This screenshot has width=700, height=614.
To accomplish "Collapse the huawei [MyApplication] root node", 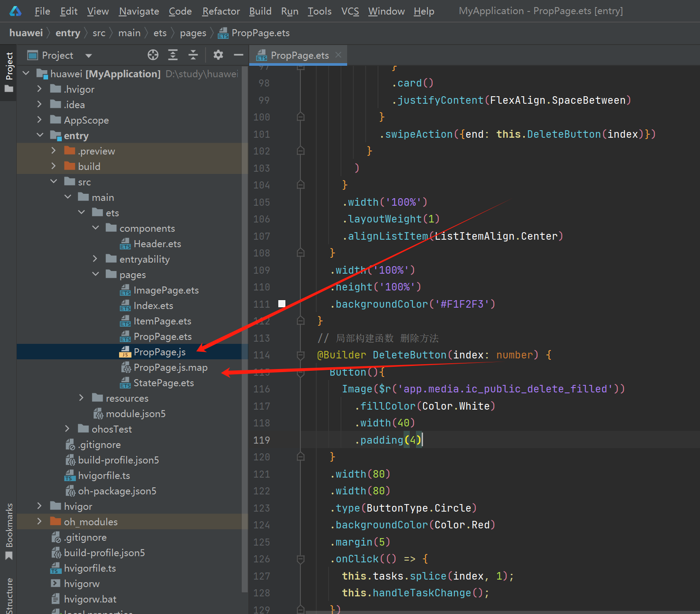I will 26,73.
